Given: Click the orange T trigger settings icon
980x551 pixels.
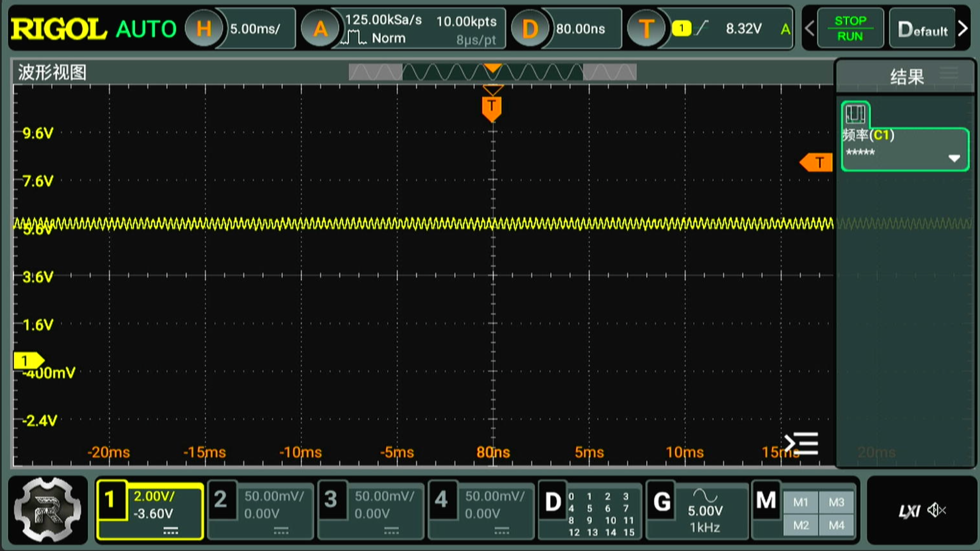Looking at the screenshot, I should (646, 29).
